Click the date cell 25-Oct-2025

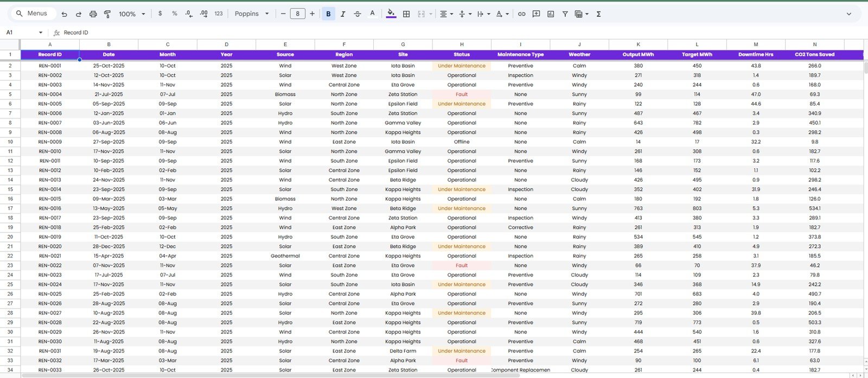pos(108,66)
